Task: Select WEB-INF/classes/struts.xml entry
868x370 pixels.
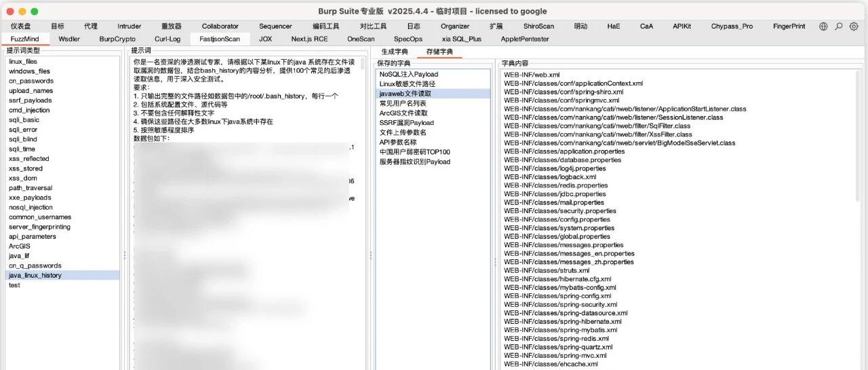Action: [547, 270]
